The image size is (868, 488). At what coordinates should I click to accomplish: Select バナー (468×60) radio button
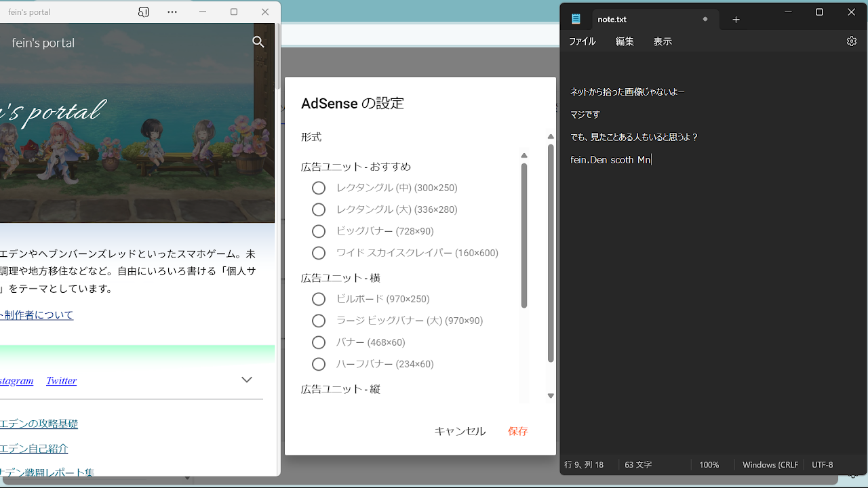point(319,342)
